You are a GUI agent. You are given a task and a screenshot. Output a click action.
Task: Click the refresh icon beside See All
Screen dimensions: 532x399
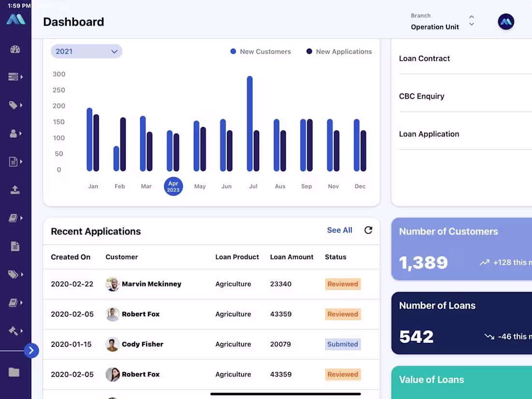pos(368,231)
